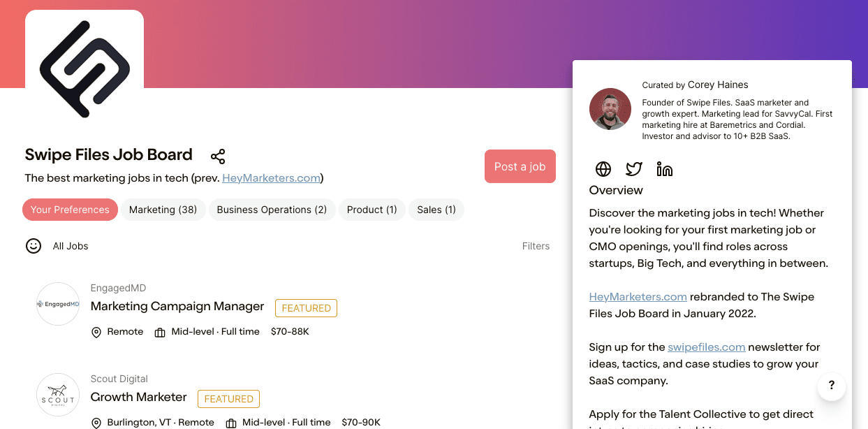Click the Overview heading
Viewport: 868px width, 429px height.
click(616, 190)
